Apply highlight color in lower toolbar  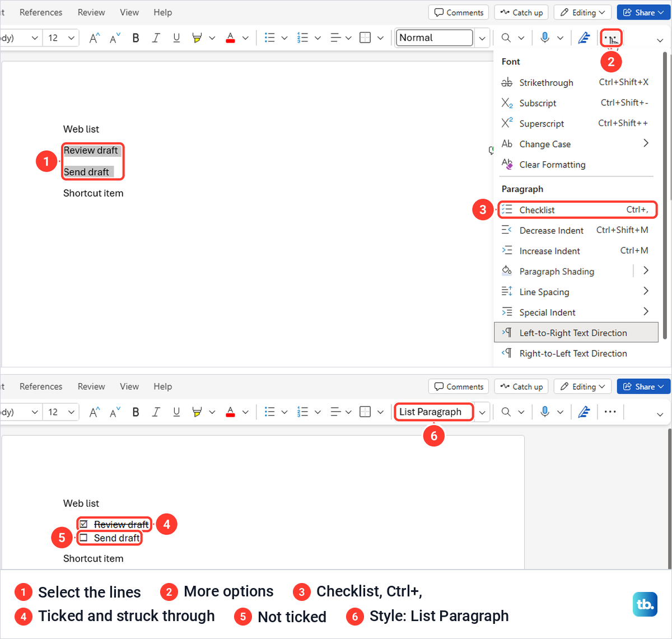[x=197, y=412]
